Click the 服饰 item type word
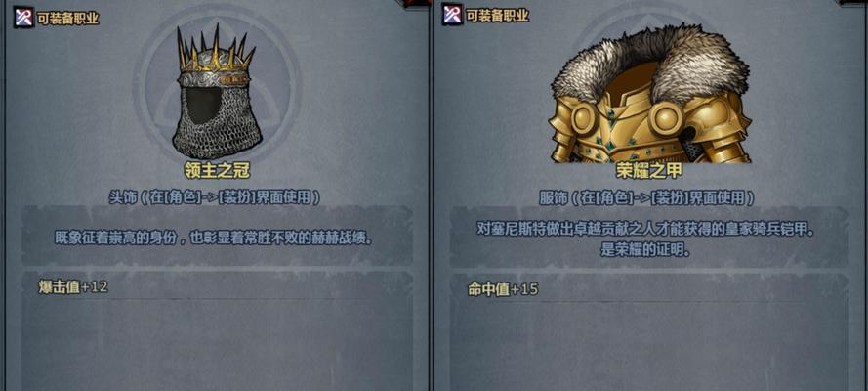This screenshot has width=868, height=391. point(553,197)
